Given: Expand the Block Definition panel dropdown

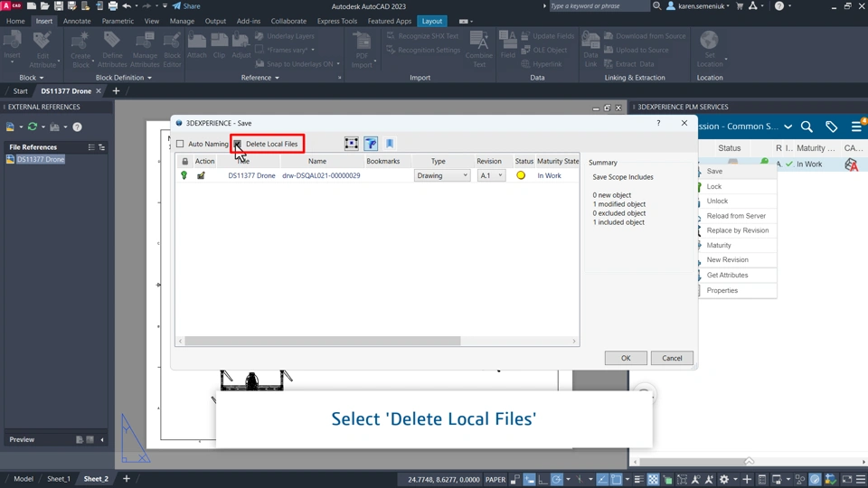Looking at the screenshot, I should point(124,78).
